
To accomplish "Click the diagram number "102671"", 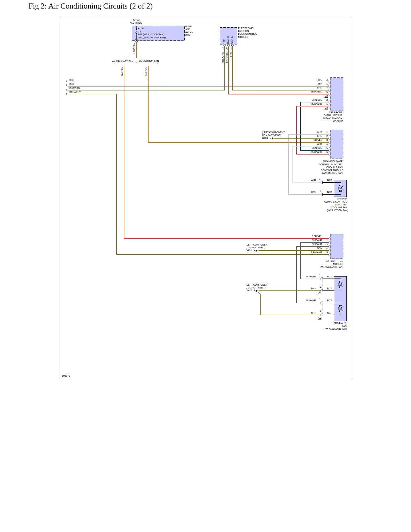I will [x=66, y=376].
